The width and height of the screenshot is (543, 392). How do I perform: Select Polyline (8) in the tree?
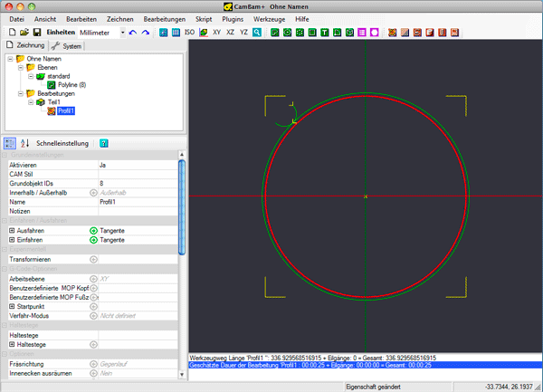coord(71,84)
